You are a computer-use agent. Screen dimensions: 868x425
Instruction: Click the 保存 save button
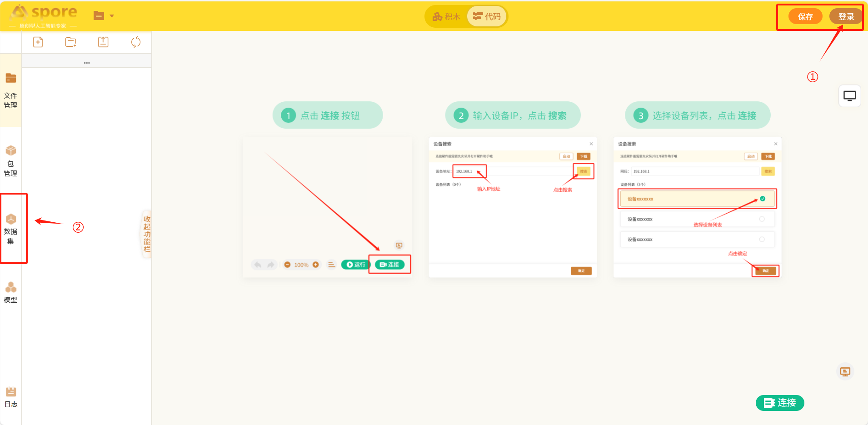(x=805, y=17)
